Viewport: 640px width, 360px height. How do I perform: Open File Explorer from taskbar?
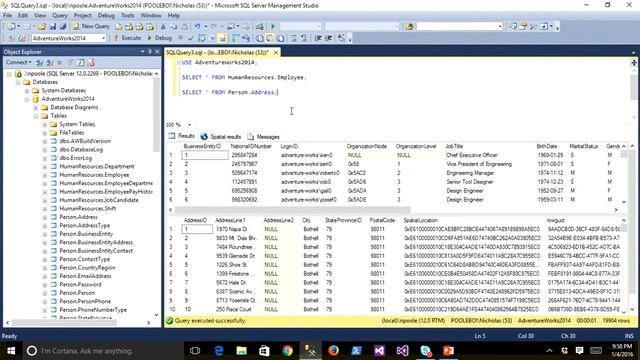242,351
